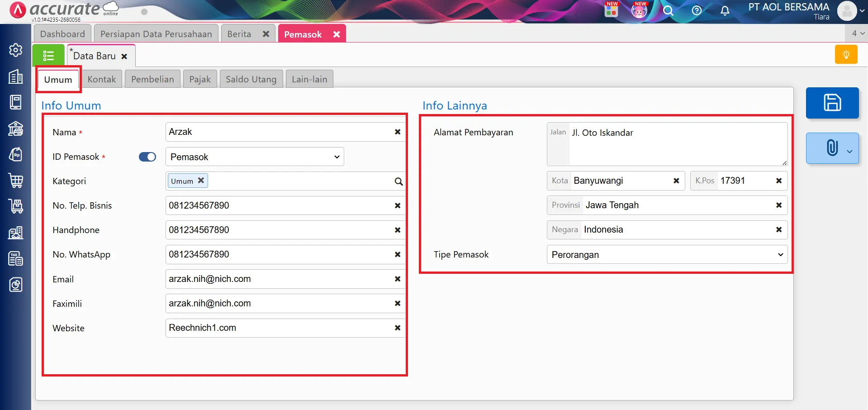The image size is (868, 410).
Task: Clear the Email field
Action: [x=398, y=279]
